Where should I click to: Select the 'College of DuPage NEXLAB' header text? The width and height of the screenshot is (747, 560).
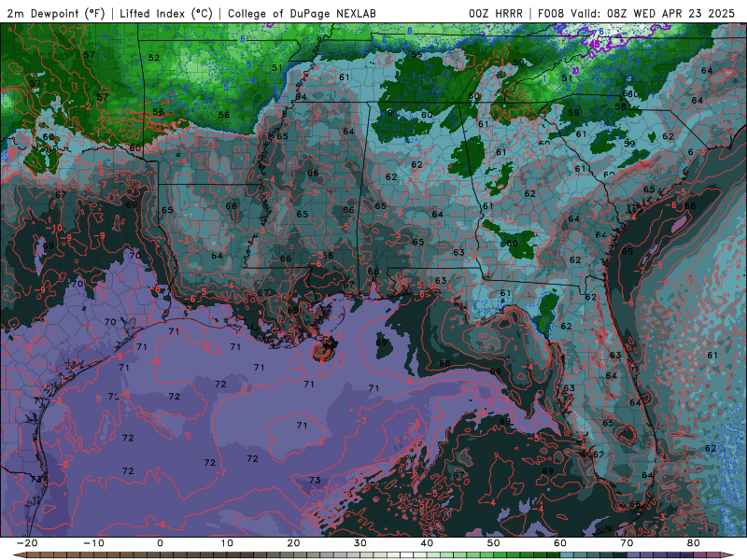[302, 13]
